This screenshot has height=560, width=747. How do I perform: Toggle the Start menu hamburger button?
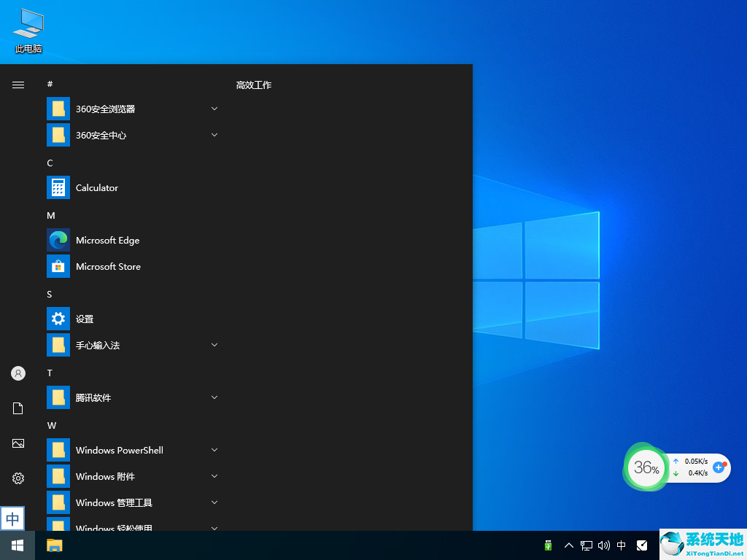pos(18,85)
